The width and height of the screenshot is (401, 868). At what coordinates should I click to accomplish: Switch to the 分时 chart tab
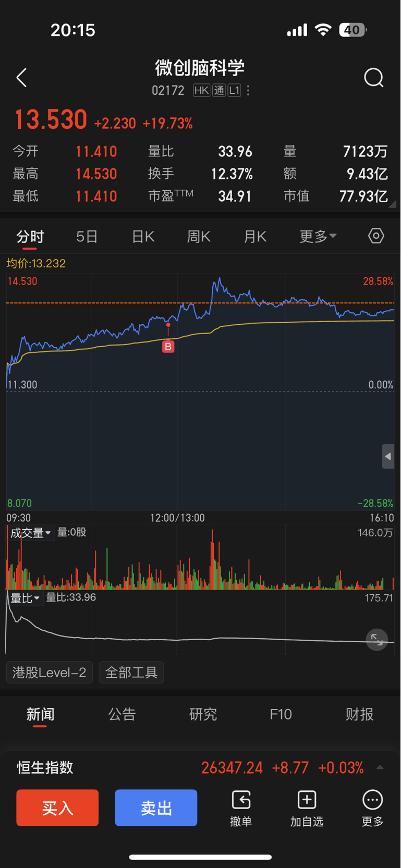30,237
